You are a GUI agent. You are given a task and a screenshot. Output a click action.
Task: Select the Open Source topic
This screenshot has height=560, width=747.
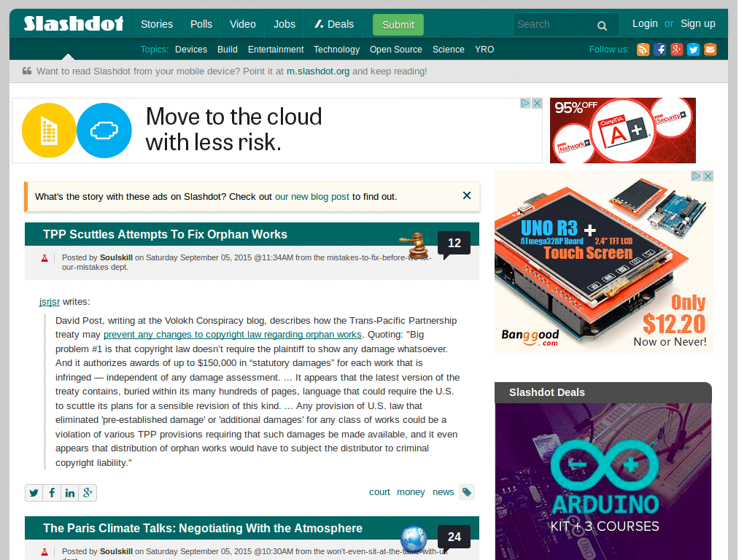(x=396, y=50)
